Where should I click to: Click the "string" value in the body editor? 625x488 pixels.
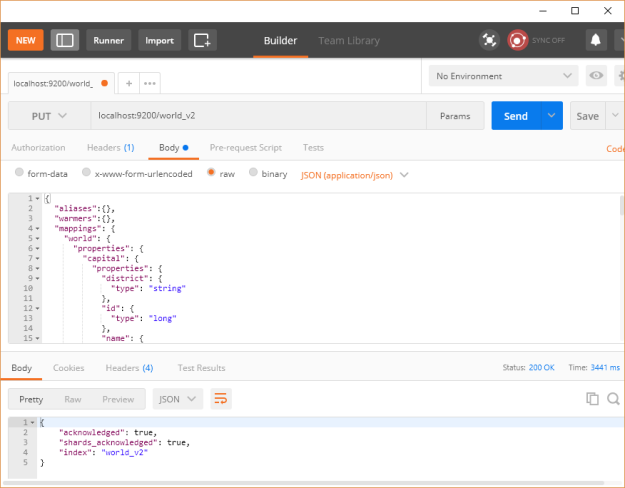[x=167, y=288]
